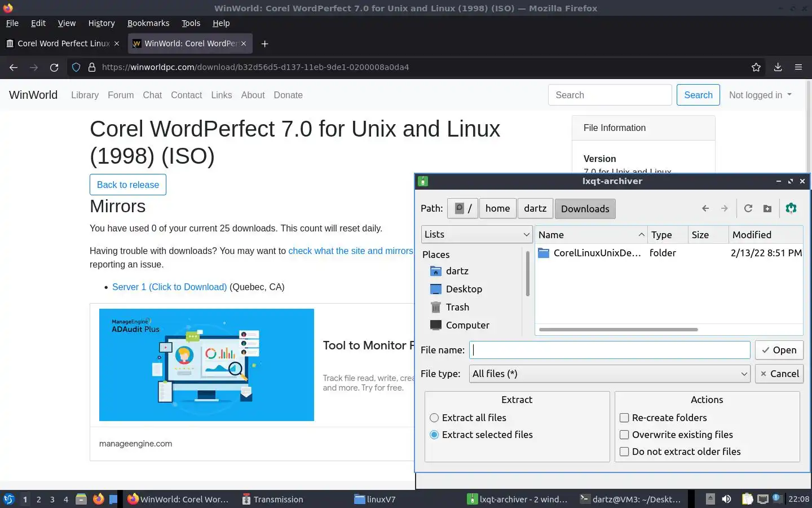Select Extract all files radio button

point(434,418)
